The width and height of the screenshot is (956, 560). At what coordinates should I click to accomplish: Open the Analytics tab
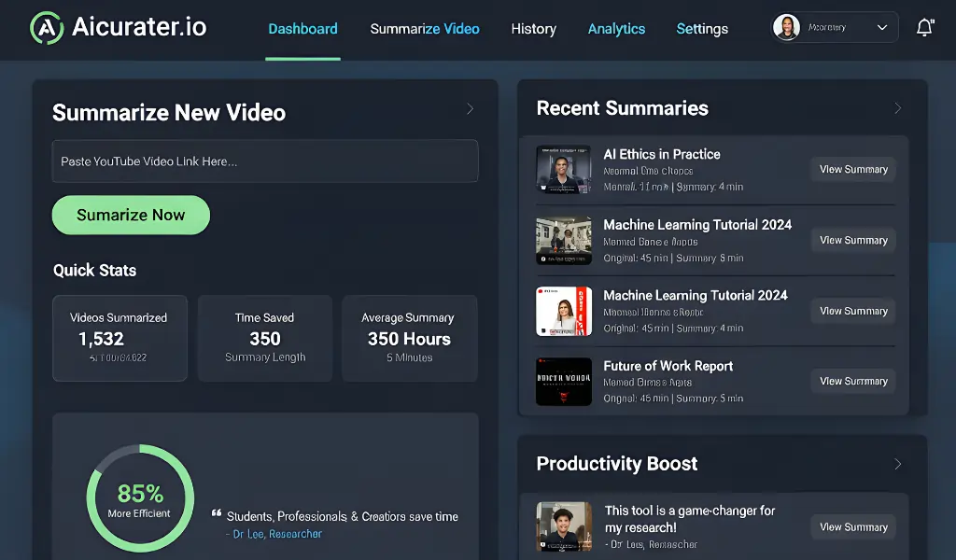[616, 28]
